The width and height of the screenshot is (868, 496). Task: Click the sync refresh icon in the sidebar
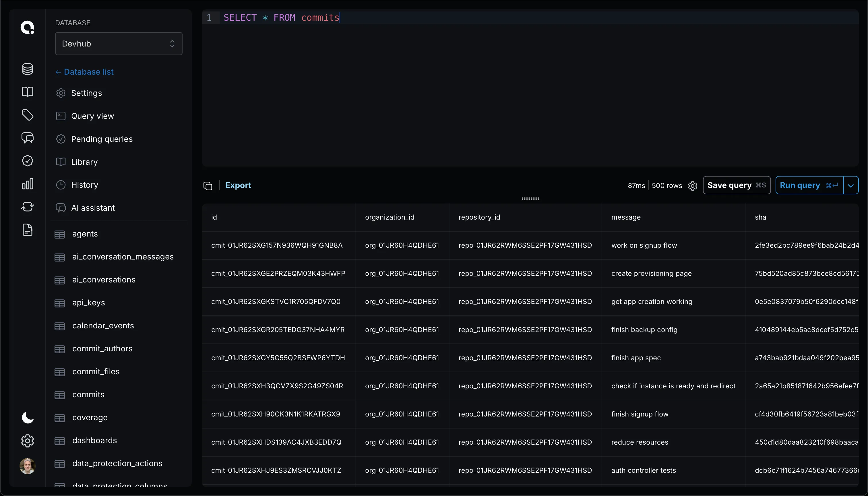(28, 206)
